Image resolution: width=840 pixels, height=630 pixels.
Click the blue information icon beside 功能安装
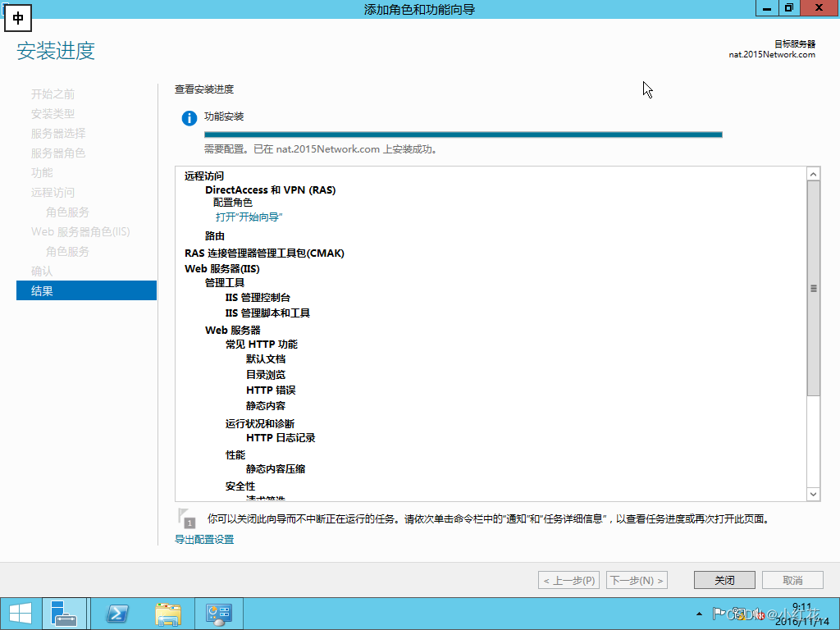189,118
